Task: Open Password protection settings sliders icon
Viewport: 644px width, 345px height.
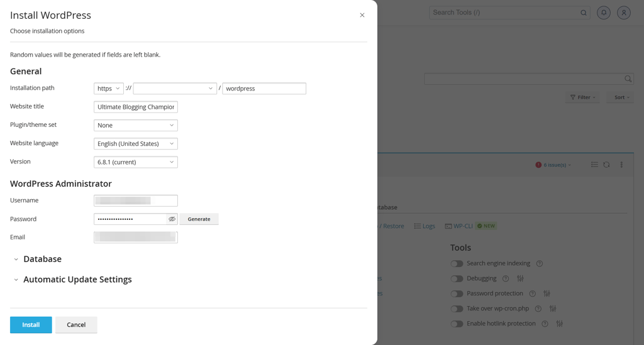Action: tap(547, 293)
